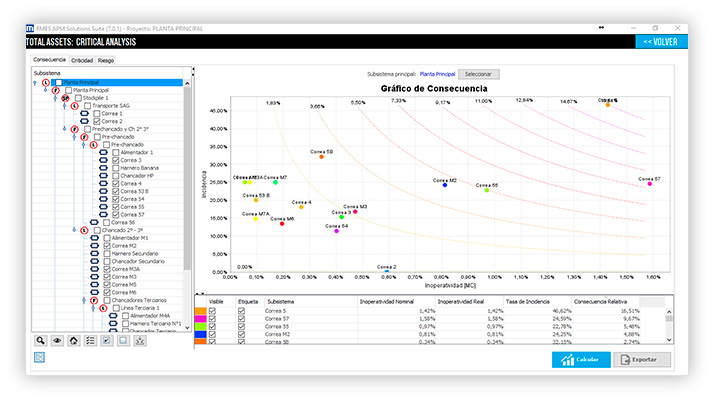
Task: Click the L node icon of Planta Principal
Action: tap(46, 83)
